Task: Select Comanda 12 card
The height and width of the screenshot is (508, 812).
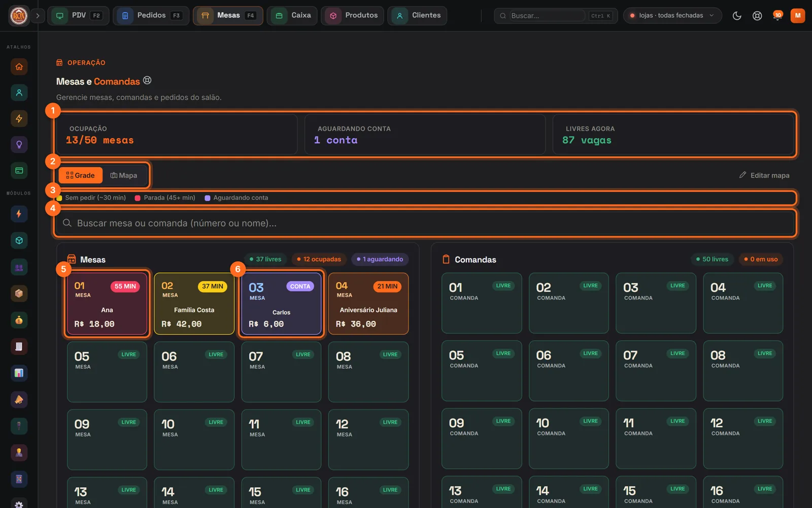Action: [x=743, y=438]
